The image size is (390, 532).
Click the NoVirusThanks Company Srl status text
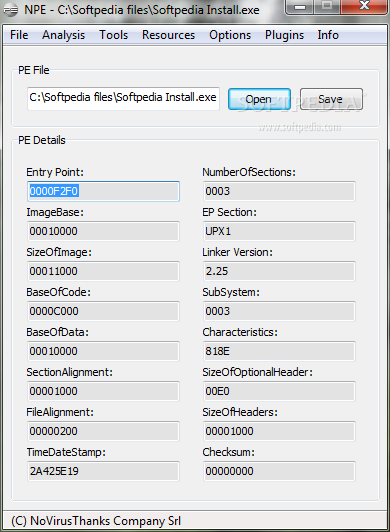96,521
